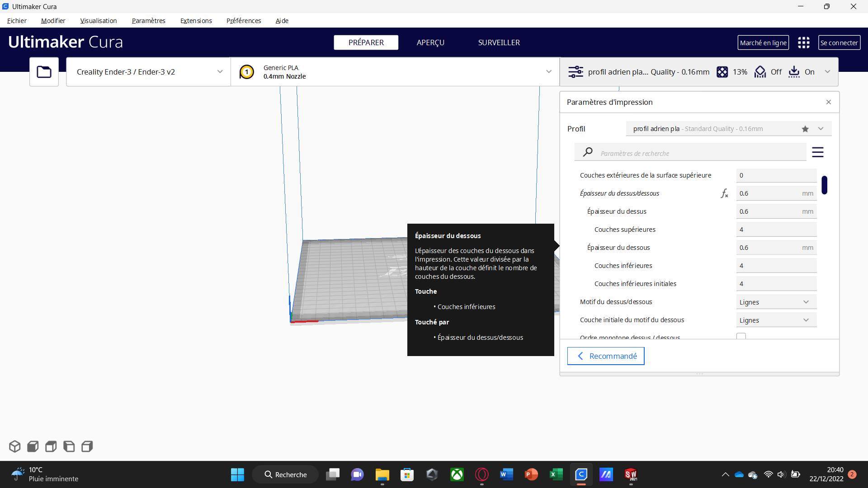
Task: Open the Motif du dessus/dessous Lignes dropdown
Action: 776,302
